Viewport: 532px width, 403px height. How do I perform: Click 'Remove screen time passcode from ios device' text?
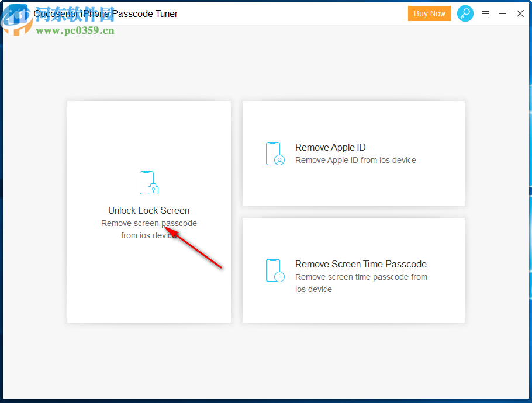coord(361,283)
